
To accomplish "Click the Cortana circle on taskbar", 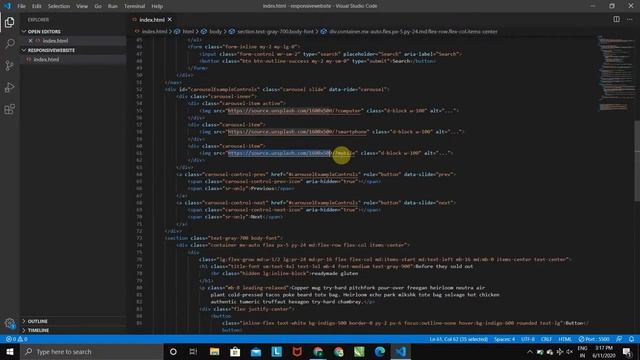I will point(173,351).
